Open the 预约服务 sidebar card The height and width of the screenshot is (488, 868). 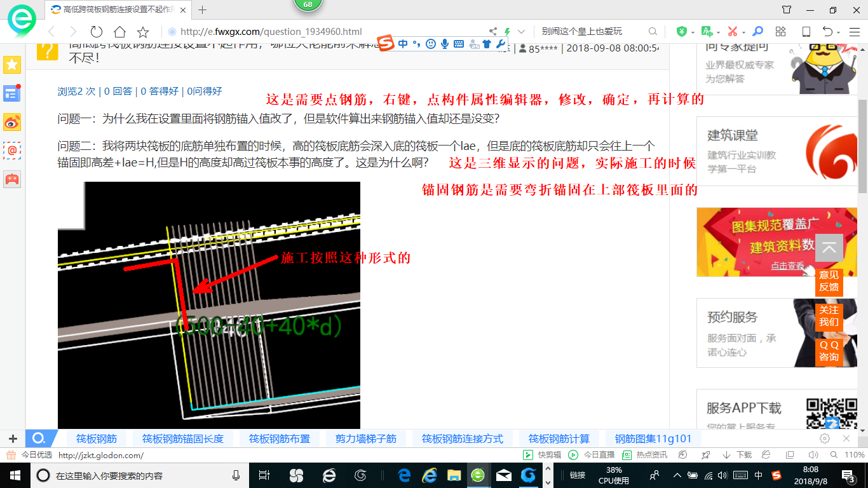[777, 333]
